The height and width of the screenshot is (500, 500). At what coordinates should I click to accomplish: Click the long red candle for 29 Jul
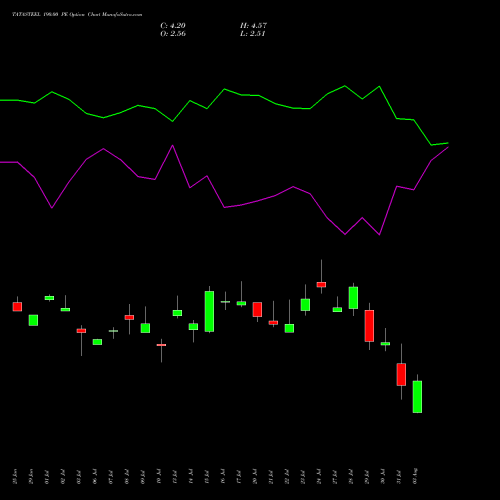click(369, 326)
